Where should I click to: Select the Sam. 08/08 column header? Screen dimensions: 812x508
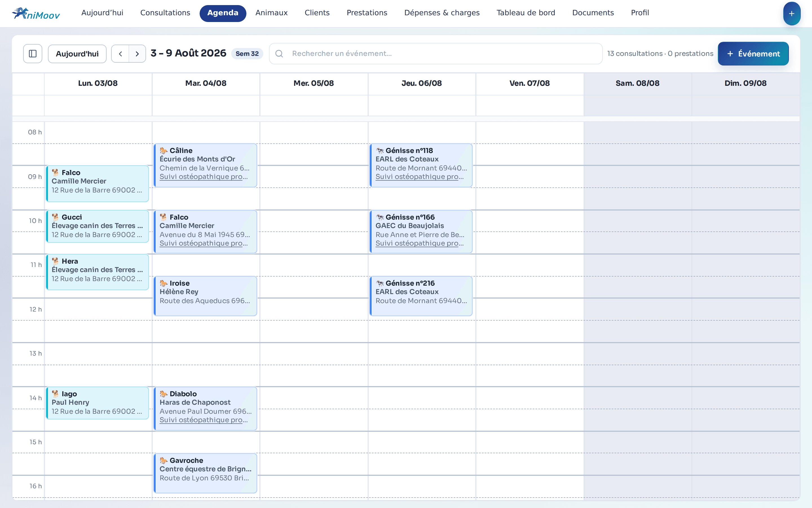click(x=637, y=83)
